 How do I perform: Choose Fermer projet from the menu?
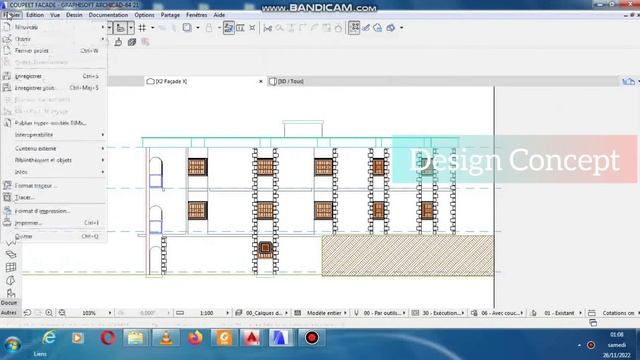click(x=54, y=51)
